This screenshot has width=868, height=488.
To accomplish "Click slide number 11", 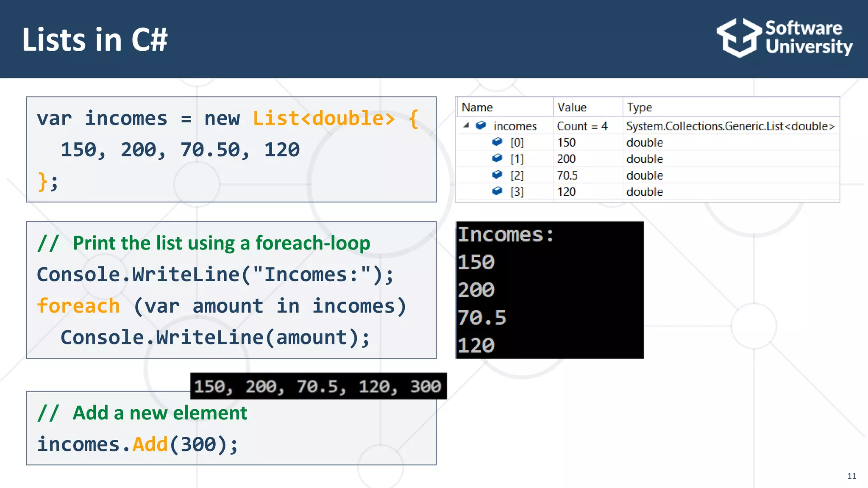I will (851, 476).
